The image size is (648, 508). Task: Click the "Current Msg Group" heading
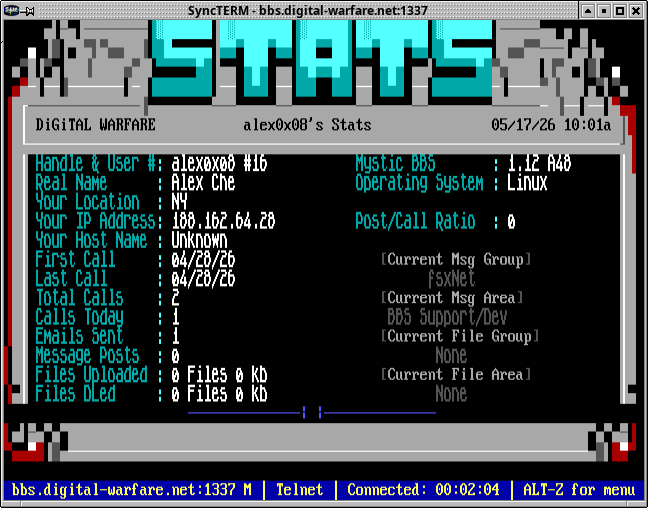coord(455,260)
